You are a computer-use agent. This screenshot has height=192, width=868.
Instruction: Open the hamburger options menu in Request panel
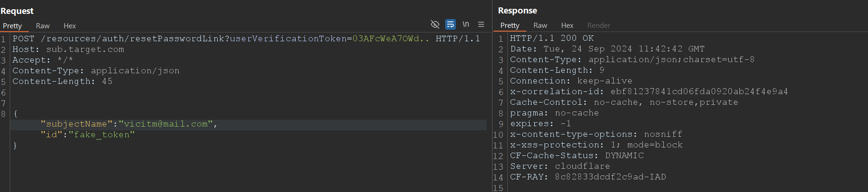[481, 24]
